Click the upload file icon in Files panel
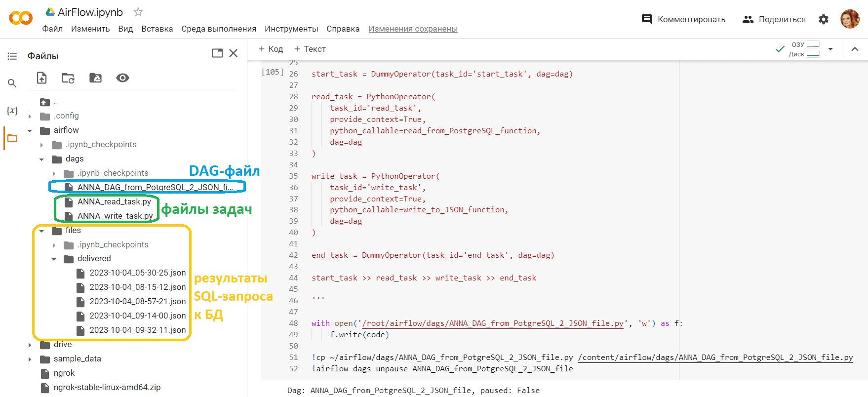This screenshot has height=397, width=868. tap(42, 78)
